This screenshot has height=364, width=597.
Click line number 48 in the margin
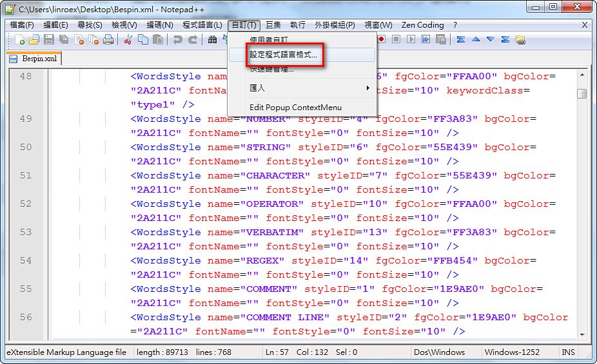pyautogui.click(x=26, y=77)
